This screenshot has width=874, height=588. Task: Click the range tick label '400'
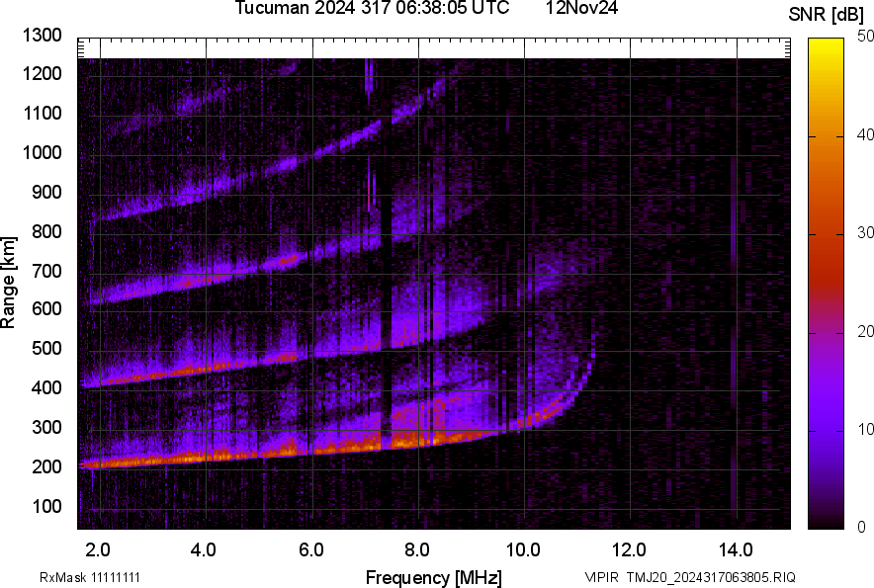click(46, 387)
